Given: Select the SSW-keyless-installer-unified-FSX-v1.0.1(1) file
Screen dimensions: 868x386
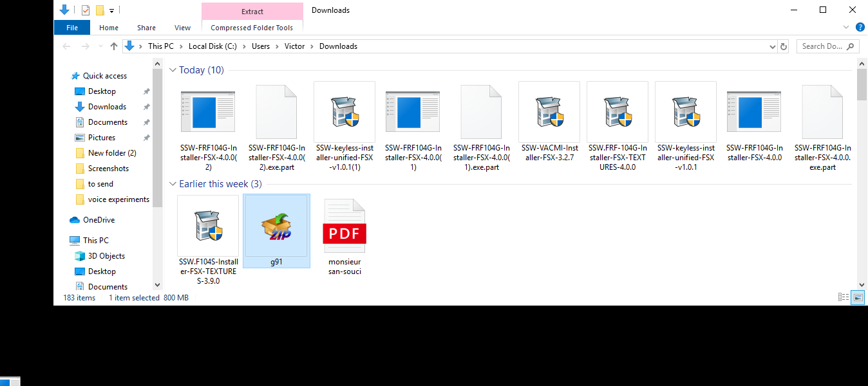Looking at the screenshot, I should coord(344,127).
